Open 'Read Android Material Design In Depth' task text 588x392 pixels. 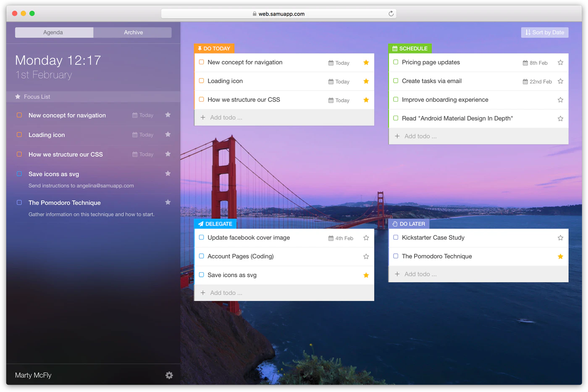coord(457,118)
